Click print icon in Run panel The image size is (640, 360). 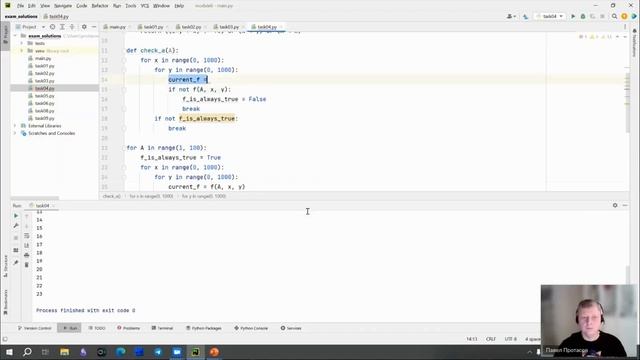(x=27, y=255)
